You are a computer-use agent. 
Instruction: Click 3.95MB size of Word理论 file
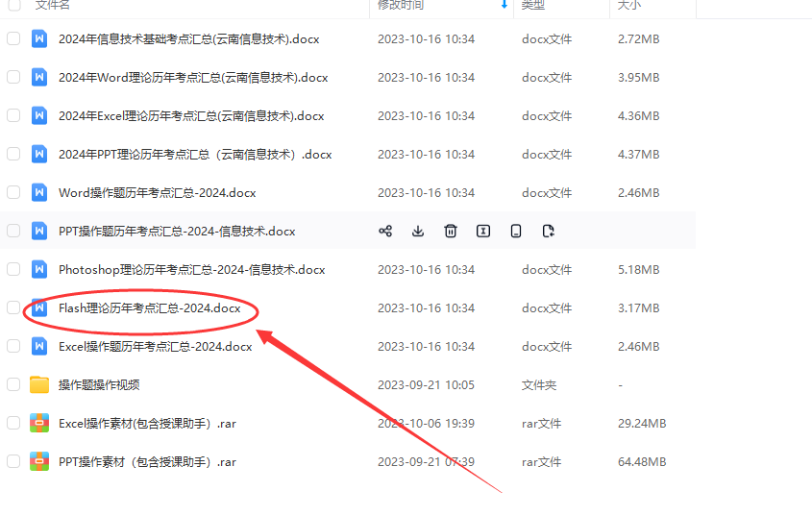(638, 77)
